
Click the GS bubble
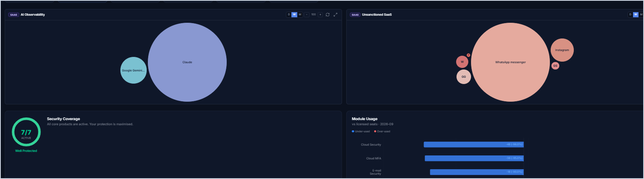(x=555, y=66)
